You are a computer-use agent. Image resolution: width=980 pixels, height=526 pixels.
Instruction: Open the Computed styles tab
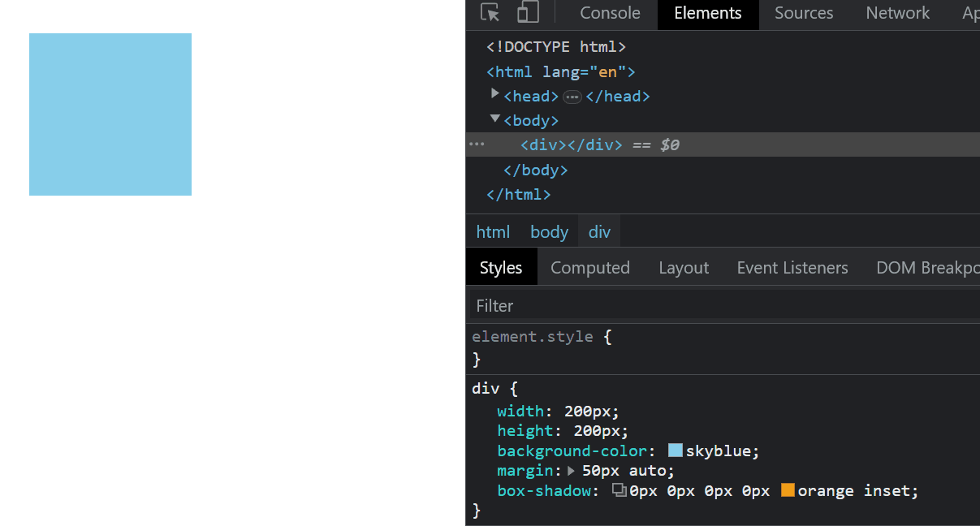click(x=590, y=267)
